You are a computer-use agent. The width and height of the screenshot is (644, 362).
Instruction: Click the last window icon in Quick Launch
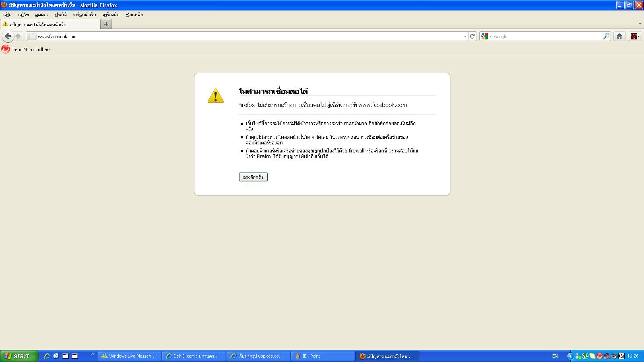pos(74,356)
